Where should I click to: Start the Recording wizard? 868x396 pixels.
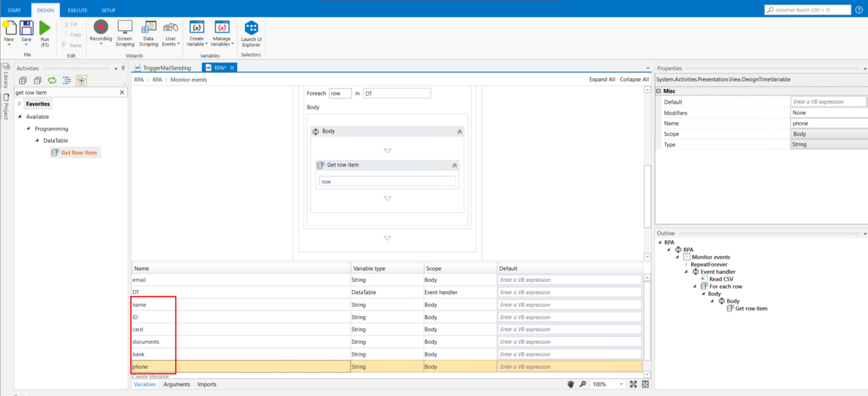tap(101, 27)
